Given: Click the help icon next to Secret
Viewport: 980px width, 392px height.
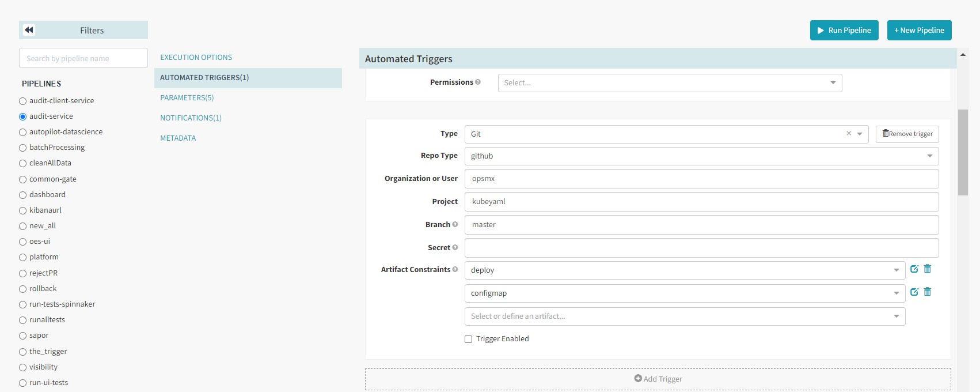Looking at the screenshot, I should pos(455,248).
